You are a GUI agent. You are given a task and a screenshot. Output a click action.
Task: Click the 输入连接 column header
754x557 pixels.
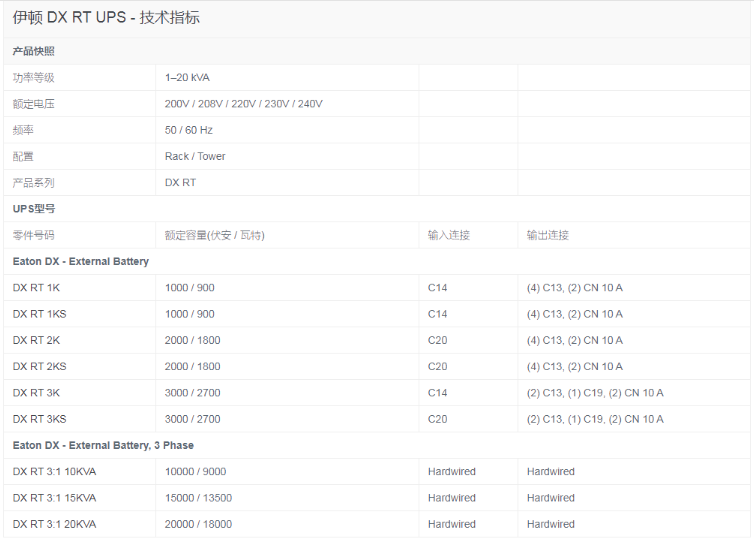click(448, 235)
